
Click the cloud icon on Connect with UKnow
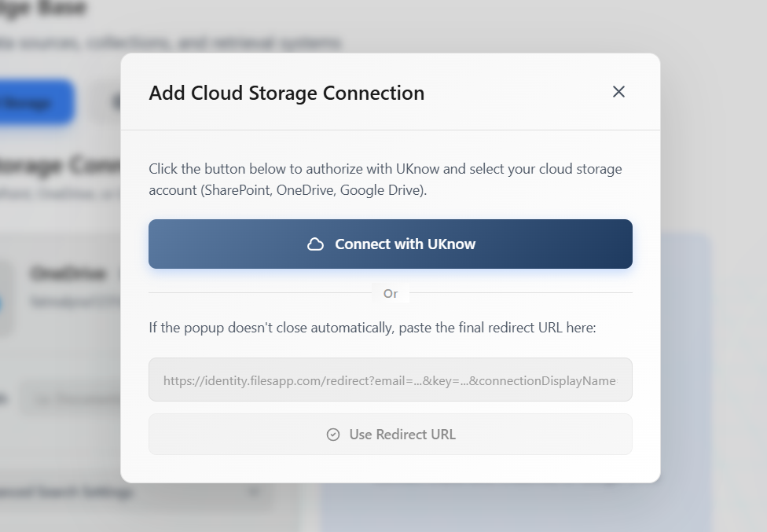(316, 244)
